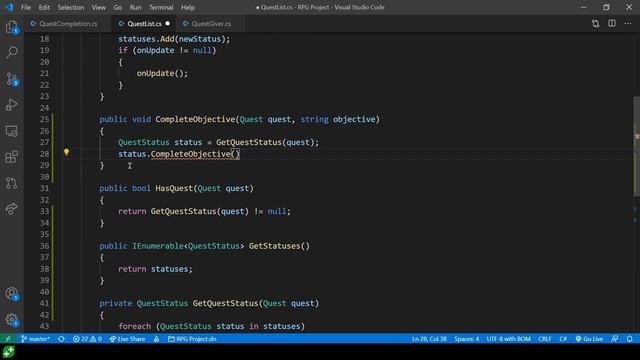
Task: Open the notifications bell
Action: [x=629, y=339]
